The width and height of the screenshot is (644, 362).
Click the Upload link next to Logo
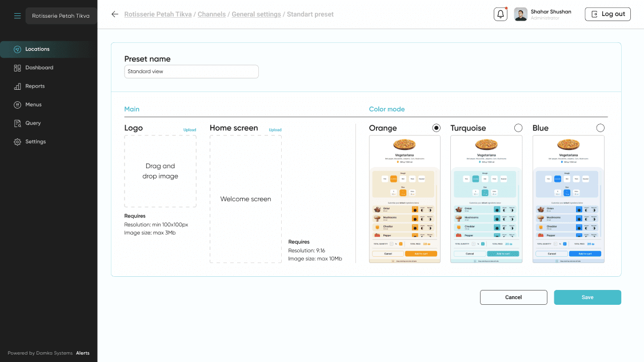[x=190, y=130]
